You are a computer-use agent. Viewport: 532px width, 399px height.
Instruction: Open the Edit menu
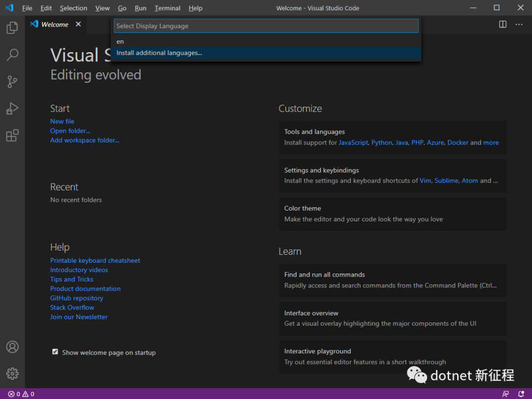pyautogui.click(x=46, y=8)
